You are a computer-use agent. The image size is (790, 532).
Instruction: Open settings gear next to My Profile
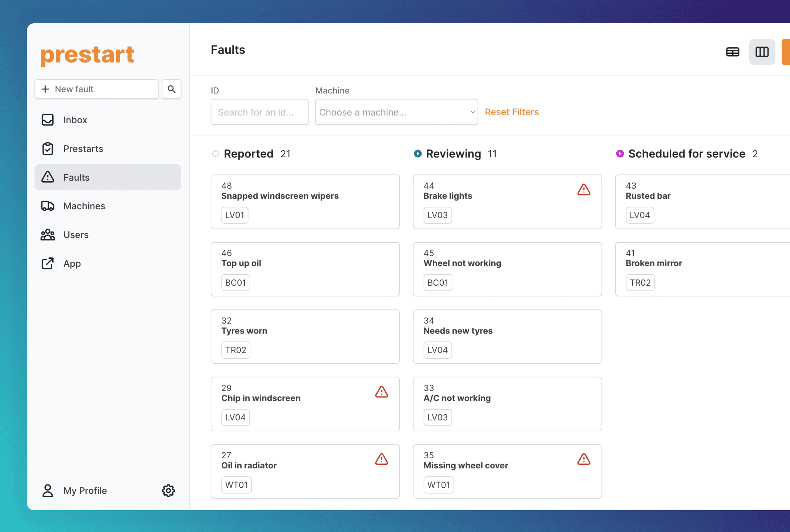coord(168,491)
